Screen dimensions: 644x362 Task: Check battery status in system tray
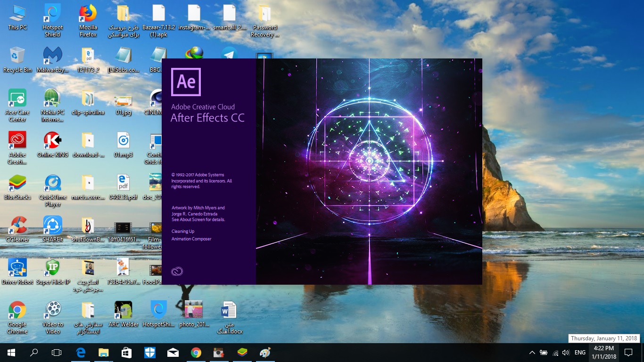click(544, 353)
